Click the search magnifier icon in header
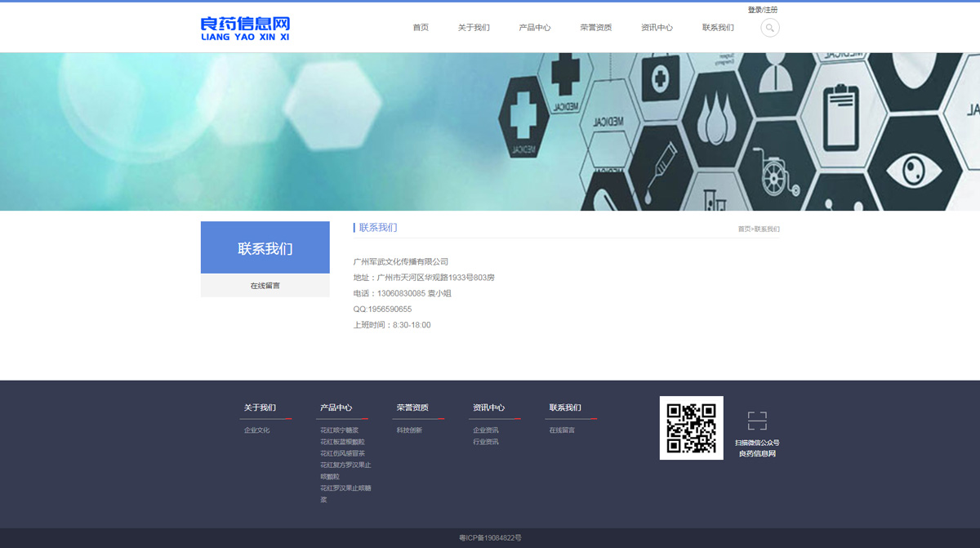Image resolution: width=980 pixels, height=548 pixels. (769, 28)
